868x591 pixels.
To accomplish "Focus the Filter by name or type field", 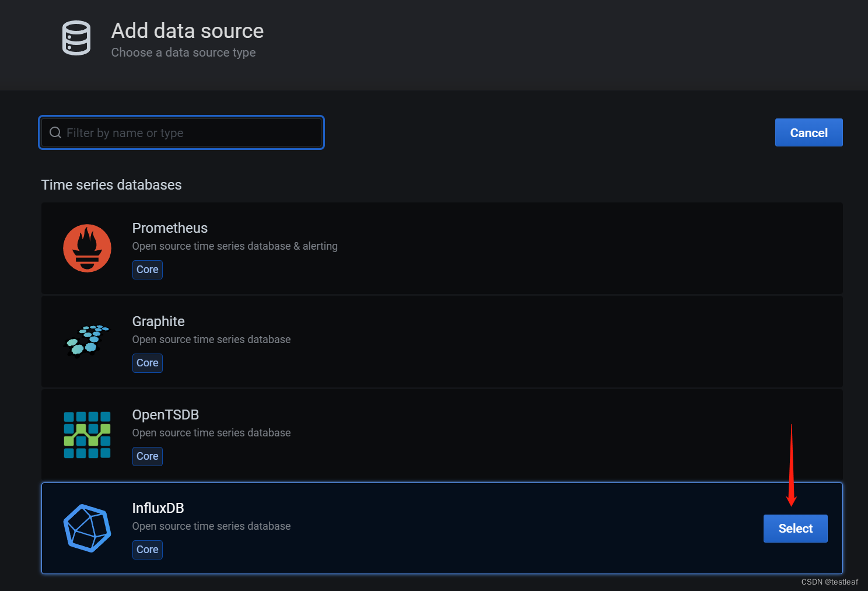I will [x=181, y=132].
